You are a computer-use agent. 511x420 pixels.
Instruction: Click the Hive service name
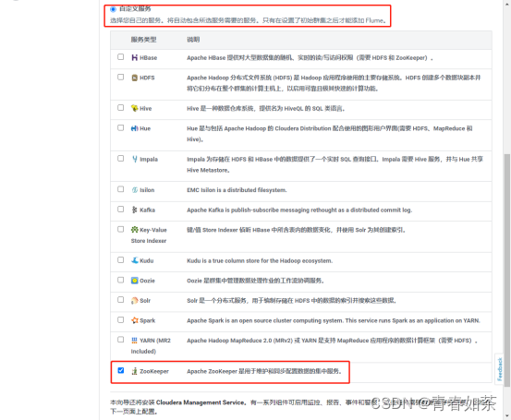click(x=146, y=108)
